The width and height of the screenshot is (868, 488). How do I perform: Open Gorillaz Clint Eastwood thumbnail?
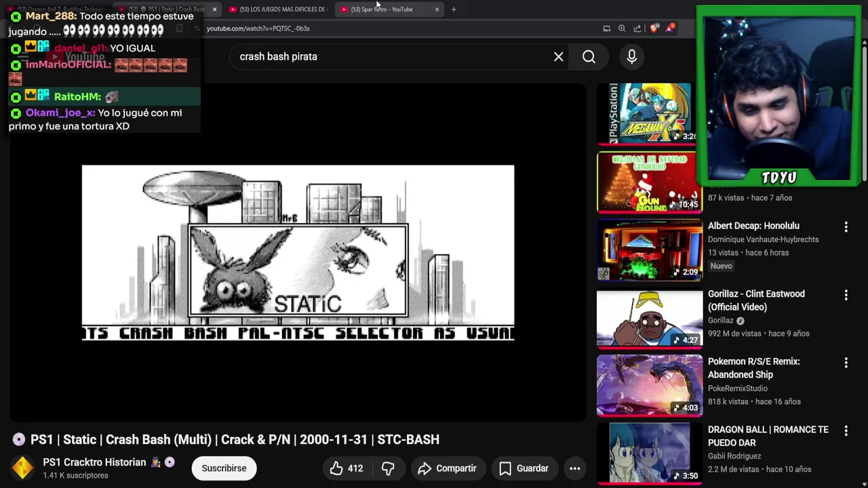[x=650, y=318]
